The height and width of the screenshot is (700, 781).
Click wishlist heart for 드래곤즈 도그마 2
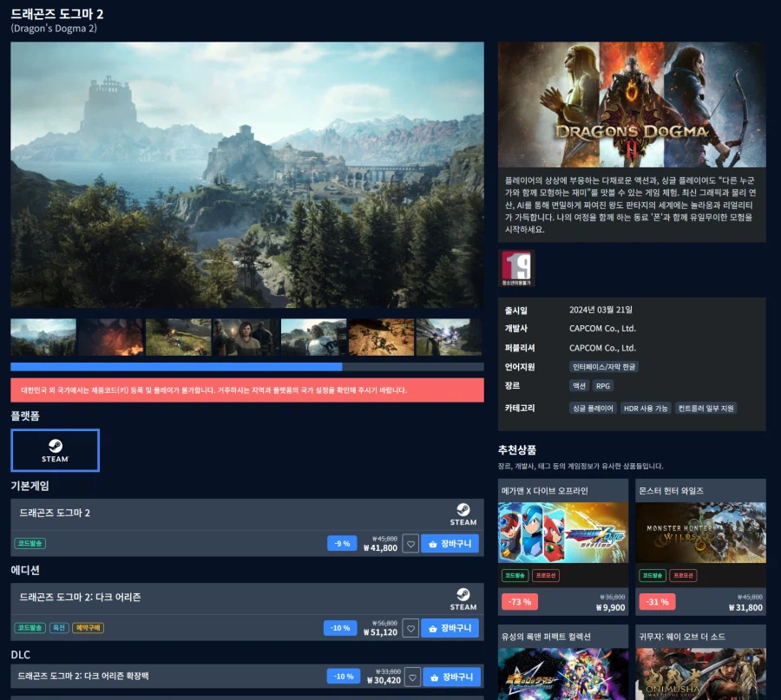pos(410,544)
